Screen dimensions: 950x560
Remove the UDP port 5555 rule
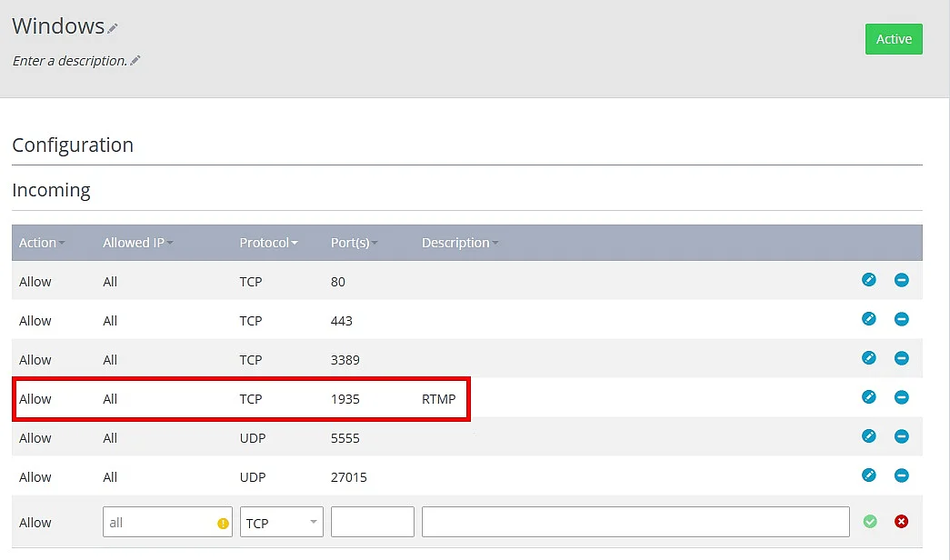tap(902, 435)
